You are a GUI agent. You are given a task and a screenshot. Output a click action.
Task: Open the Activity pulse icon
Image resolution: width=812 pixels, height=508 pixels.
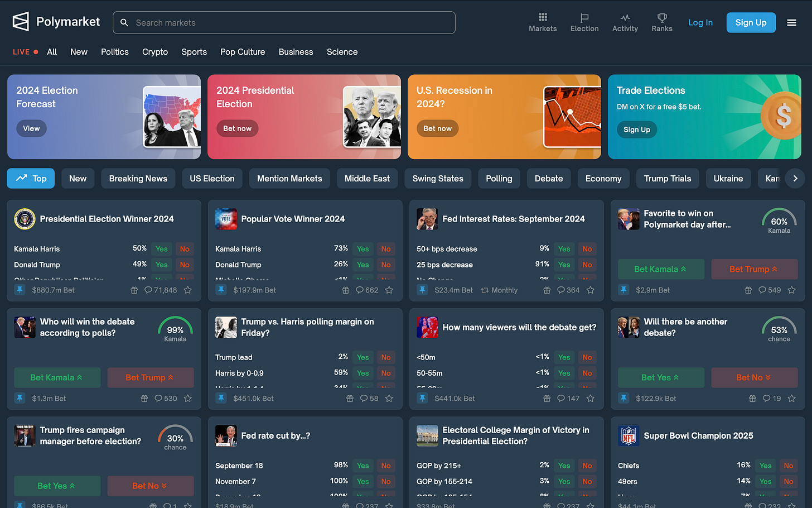click(x=625, y=18)
